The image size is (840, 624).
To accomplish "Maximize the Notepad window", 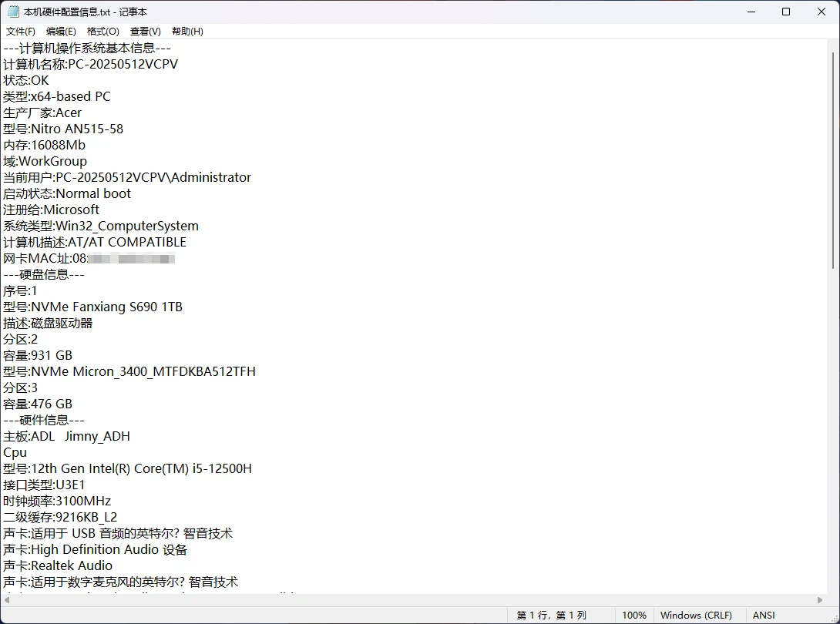I will 786,12.
